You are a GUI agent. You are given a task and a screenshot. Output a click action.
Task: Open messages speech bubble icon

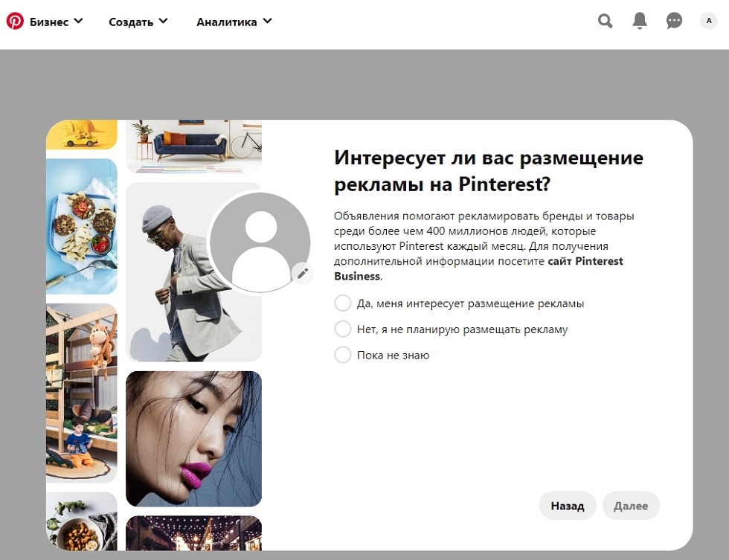pos(674,21)
